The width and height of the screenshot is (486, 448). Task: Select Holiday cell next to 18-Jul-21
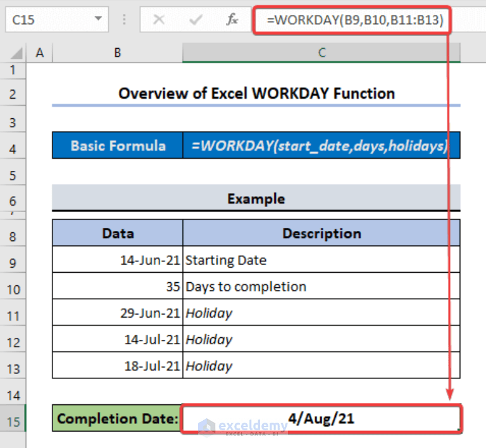tap(321, 365)
